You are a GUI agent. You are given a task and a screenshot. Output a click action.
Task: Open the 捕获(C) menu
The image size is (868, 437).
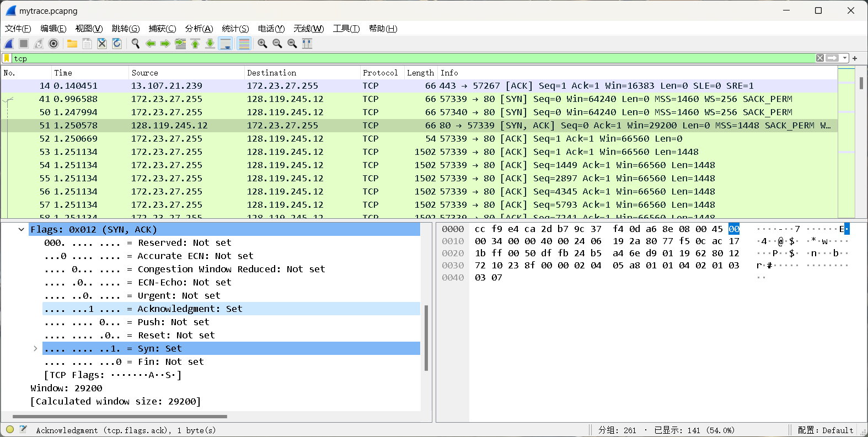(x=162, y=29)
